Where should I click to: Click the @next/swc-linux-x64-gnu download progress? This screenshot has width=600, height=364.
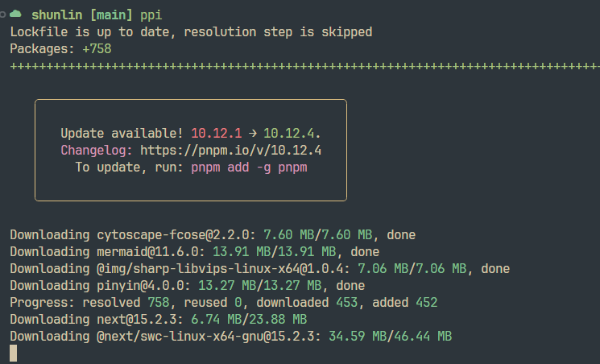(391, 336)
